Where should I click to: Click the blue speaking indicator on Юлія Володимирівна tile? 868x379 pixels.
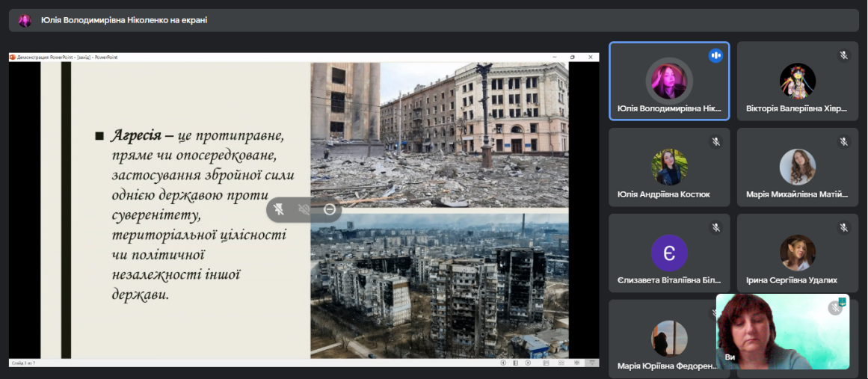pos(715,55)
